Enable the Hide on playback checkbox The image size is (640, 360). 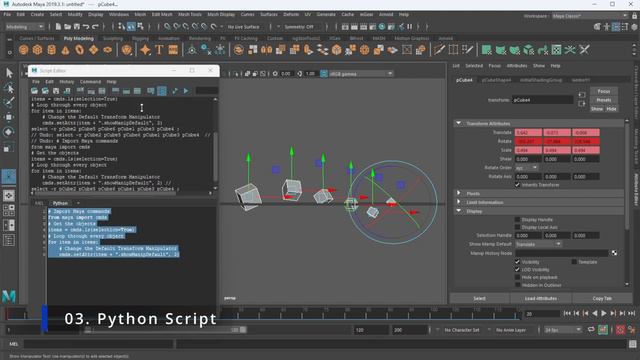tap(517, 277)
